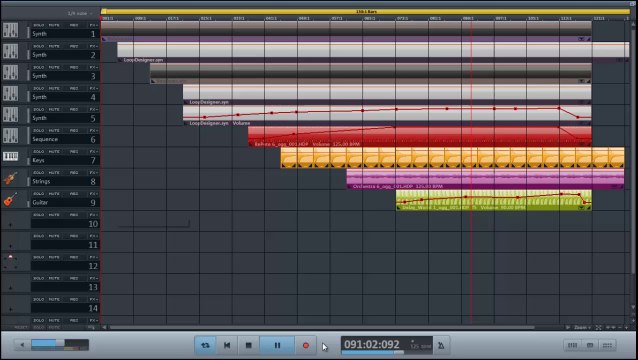Select the Guitar track name
Viewport: 638px width, 360px height.
click(x=40, y=202)
